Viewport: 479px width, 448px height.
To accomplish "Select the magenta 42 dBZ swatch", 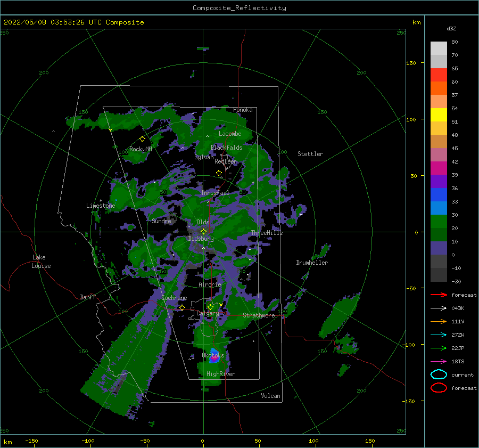I will tap(439, 168).
